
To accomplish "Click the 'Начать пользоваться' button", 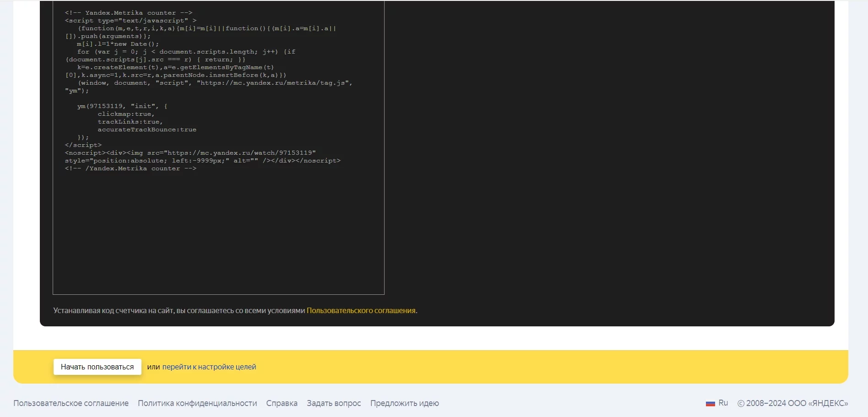I will [97, 367].
